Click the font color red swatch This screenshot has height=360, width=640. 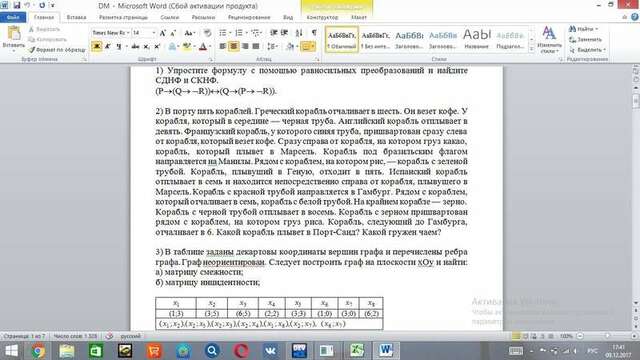pyautogui.click(x=203, y=47)
